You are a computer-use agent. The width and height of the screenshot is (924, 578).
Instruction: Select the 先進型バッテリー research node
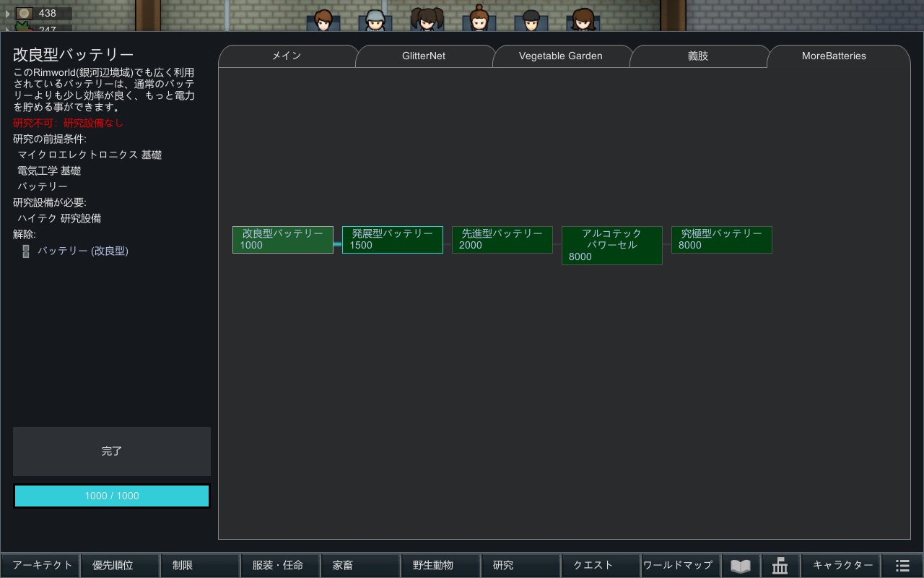502,240
